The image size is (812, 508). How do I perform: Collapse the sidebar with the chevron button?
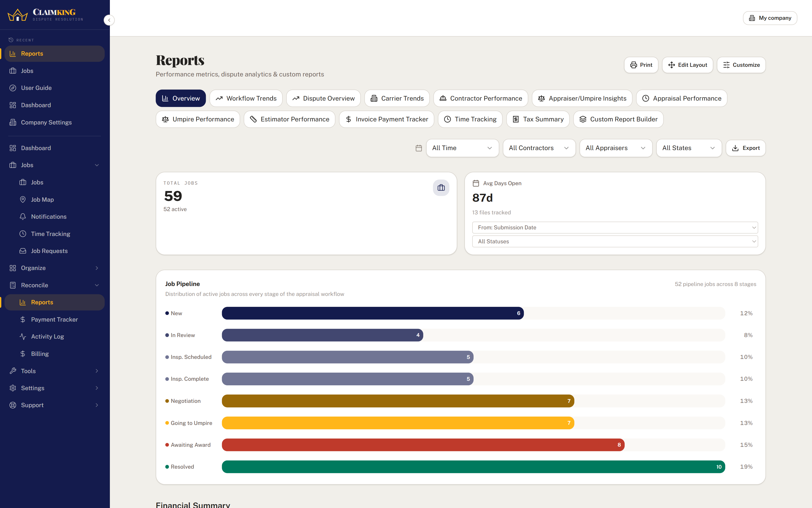pos(109,20)
